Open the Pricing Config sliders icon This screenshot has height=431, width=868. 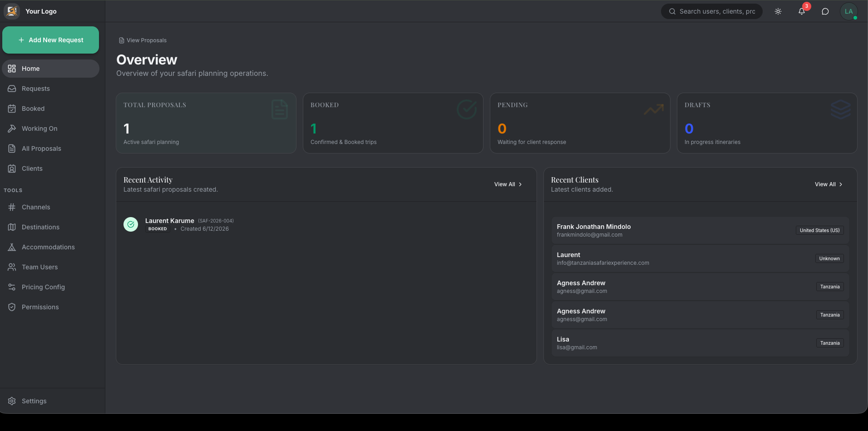point(12,287)
